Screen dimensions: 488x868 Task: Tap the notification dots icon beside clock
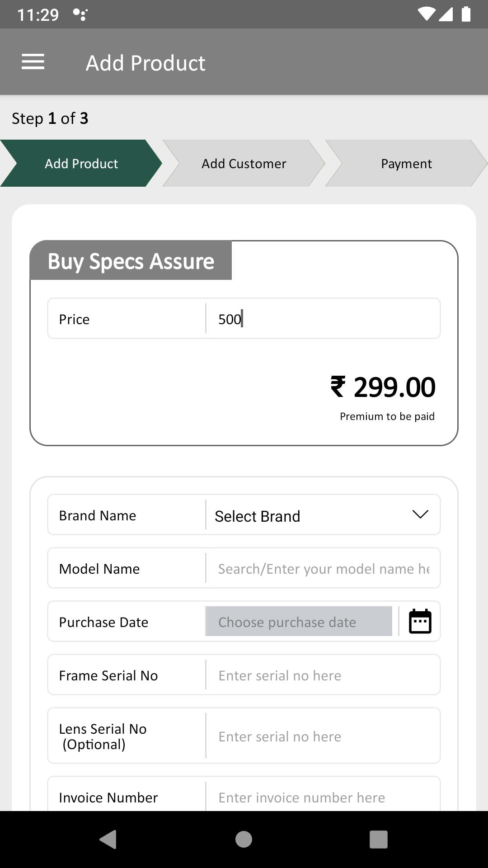pyautogui.click(x=80, y=14)
